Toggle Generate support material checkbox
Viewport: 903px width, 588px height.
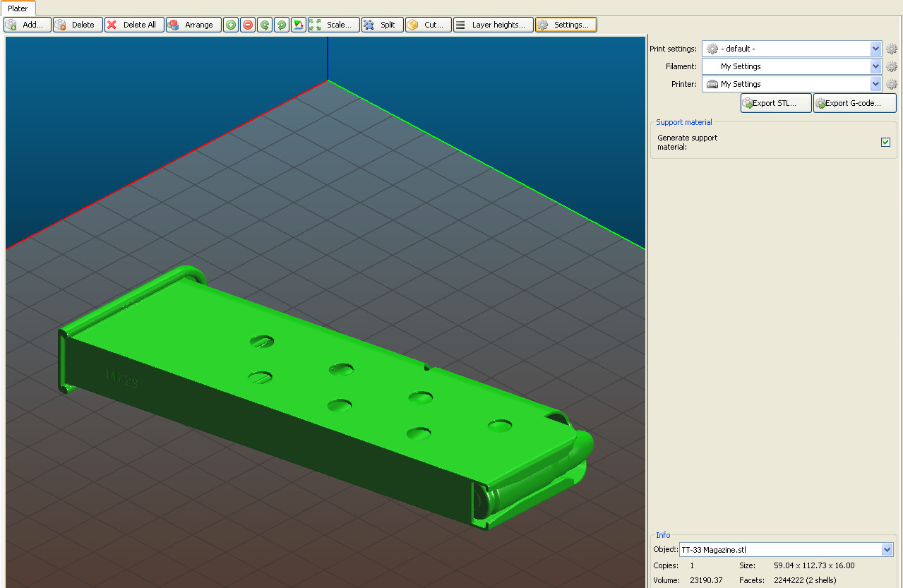click(x=885, y=143)
